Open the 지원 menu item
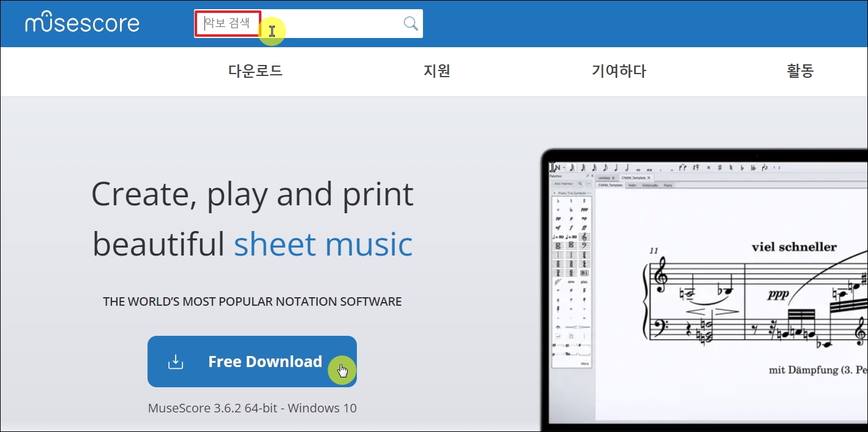The image size is (868, 432). (437, 71)
